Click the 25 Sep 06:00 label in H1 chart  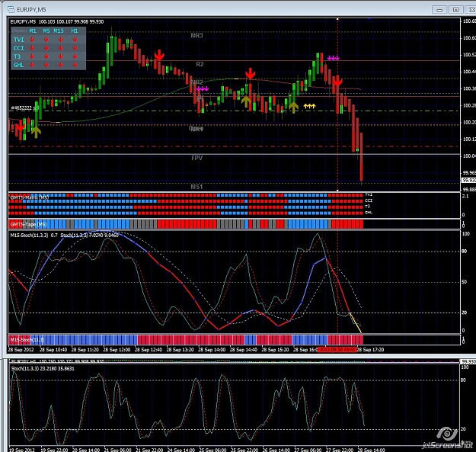(212, 450)
